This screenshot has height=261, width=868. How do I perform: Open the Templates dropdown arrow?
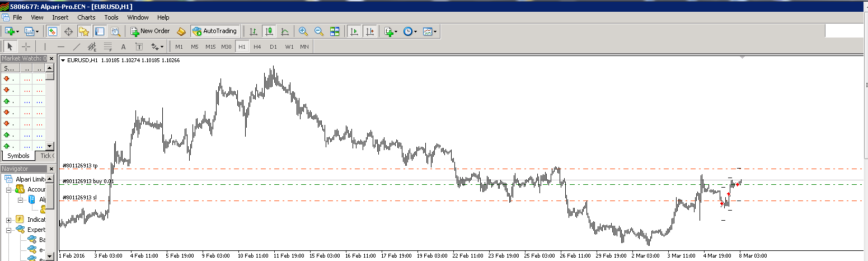pos(435,32)
